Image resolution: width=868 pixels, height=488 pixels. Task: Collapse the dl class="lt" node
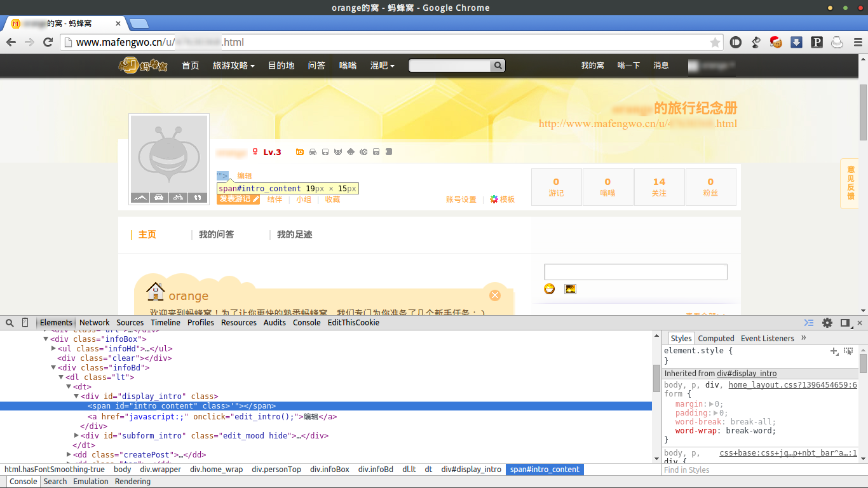[61, 377]
